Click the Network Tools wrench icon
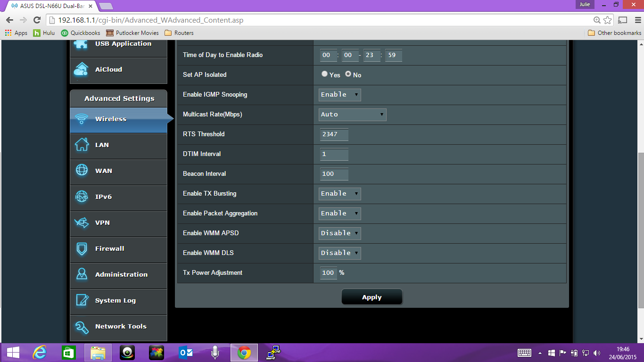Screen dimensions: 644x362 pyautogui.click(x=82, y=327)
